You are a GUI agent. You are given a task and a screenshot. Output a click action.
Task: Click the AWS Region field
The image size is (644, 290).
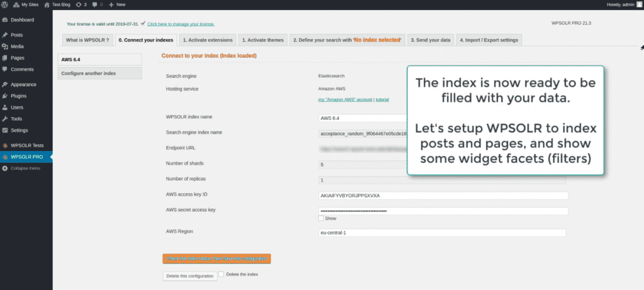point(442,233)
